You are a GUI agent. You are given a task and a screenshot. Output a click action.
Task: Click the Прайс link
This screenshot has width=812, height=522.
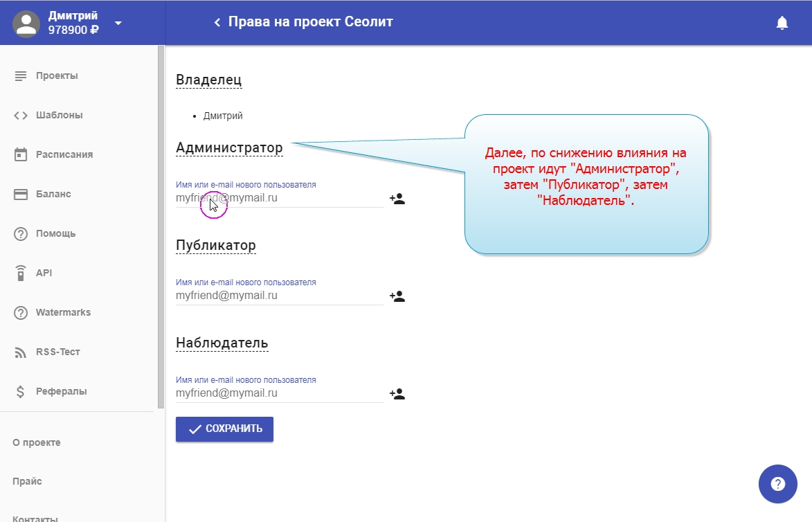27,481
